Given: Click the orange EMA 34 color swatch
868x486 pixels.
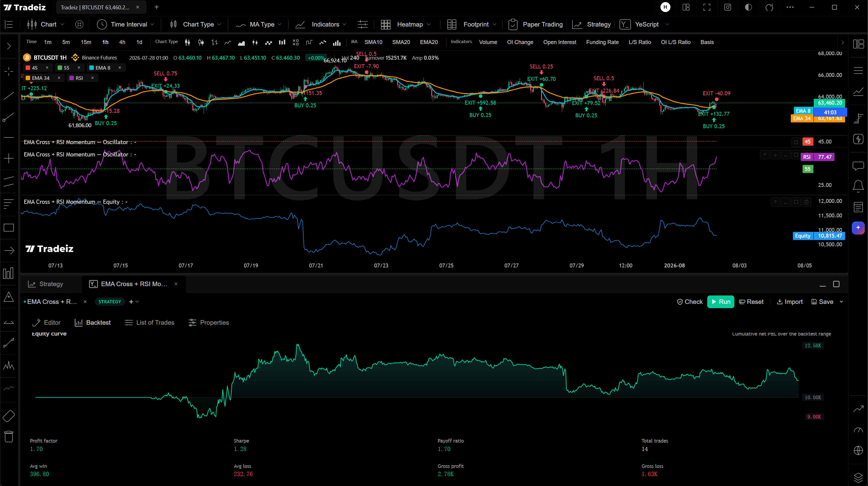Looking at the screenshot, I should pyautogui.click(x=28, y=78).
